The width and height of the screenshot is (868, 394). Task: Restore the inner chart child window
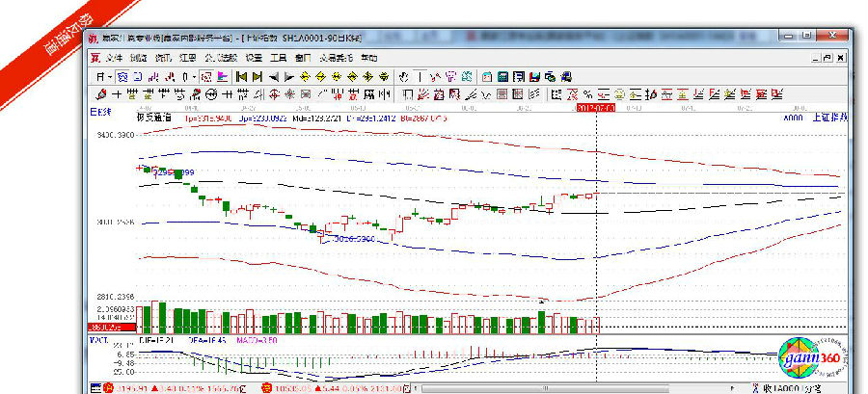click(x=826, y=58)
